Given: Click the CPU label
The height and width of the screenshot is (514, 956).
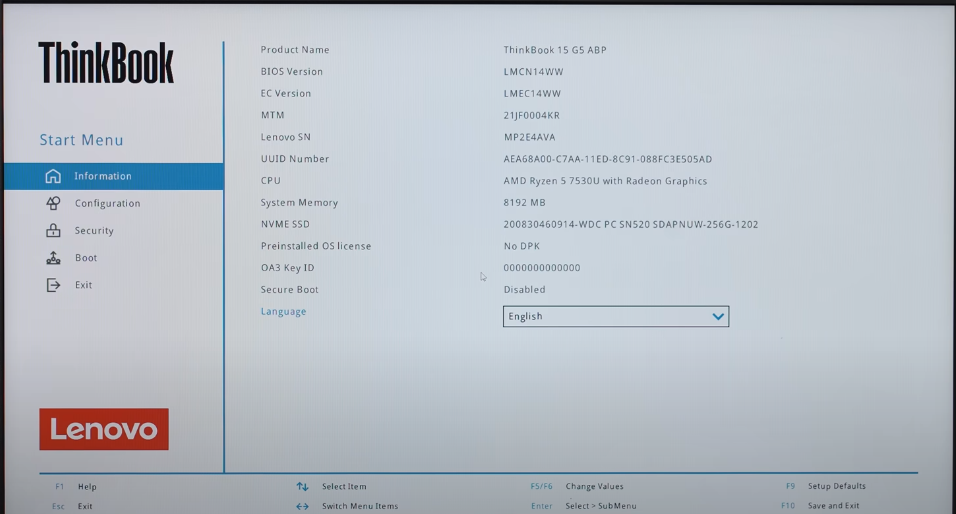Looking at the screenshot, I should (x=271, y=180).
